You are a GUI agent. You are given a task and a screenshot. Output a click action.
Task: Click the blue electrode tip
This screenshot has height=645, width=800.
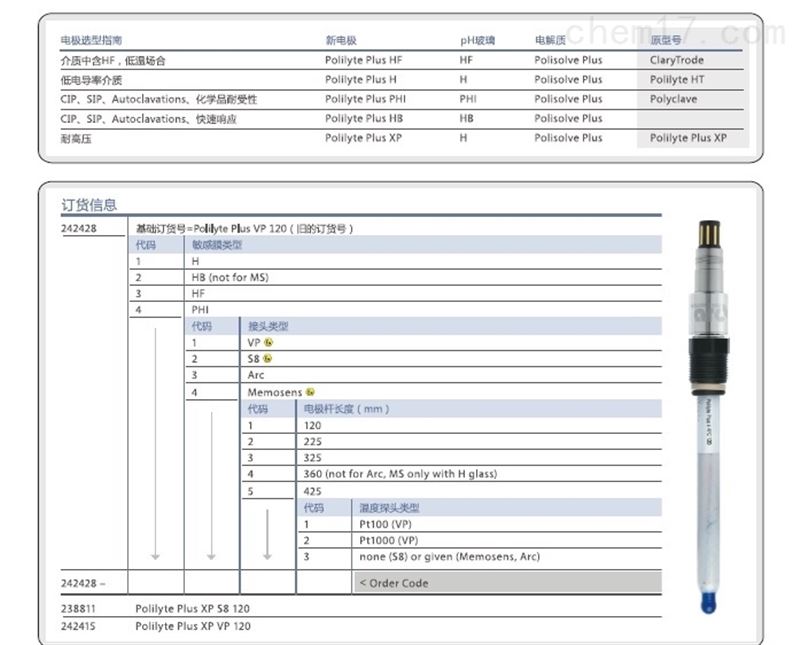[709, 602]
